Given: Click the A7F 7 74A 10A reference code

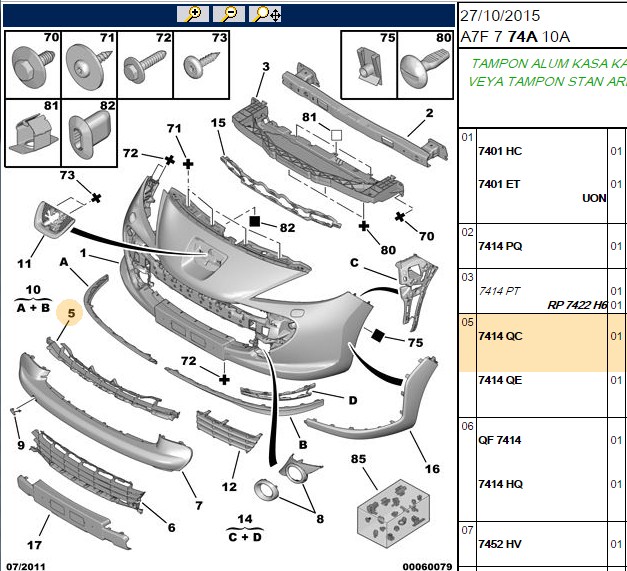Looking at the screenshot, I should 515,37.
